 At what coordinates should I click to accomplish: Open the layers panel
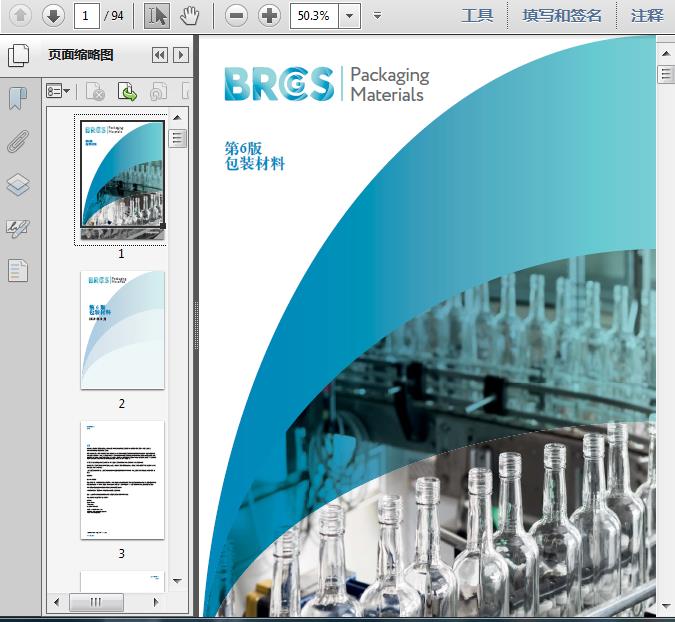point(18,185)
